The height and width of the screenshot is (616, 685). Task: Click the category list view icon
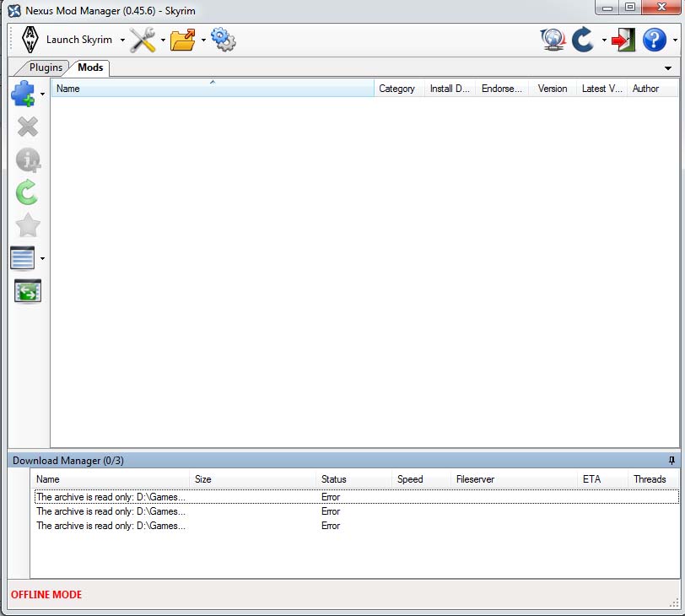pos(22,257)
